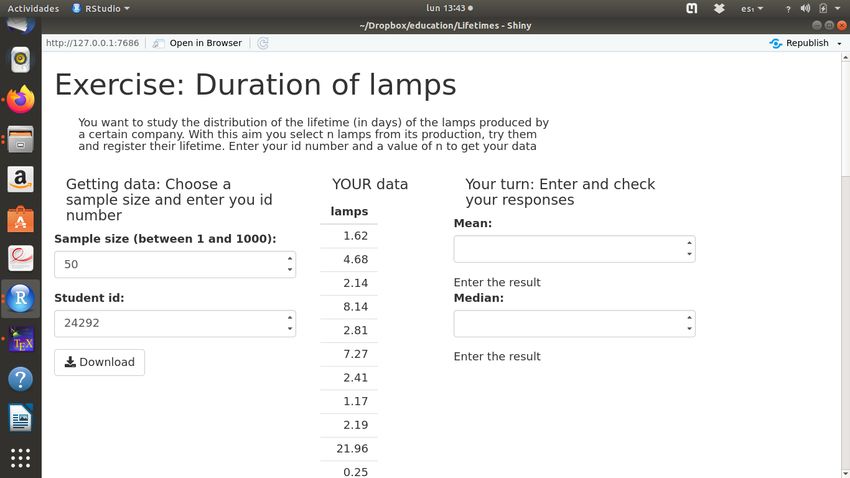This screenshot has height=478, width=850.
Task: Open the TeX editor dock icon
Action: pyautogui.click(x=21, y=339)
